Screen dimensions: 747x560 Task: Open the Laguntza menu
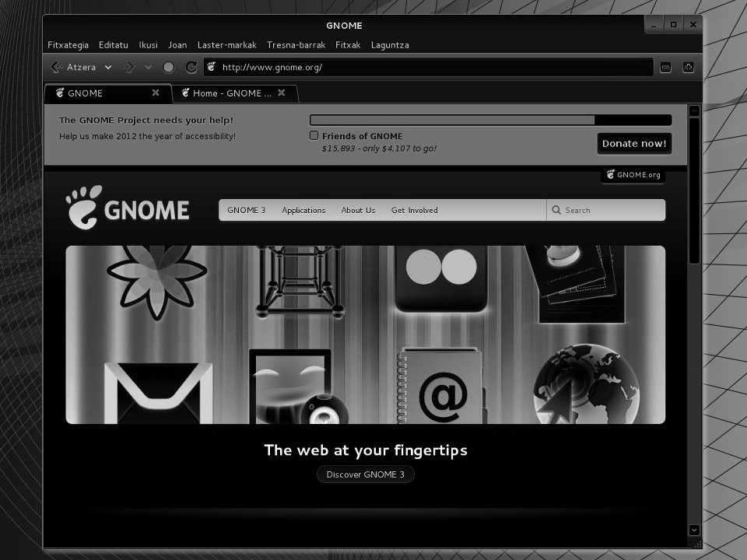(390, 45)
